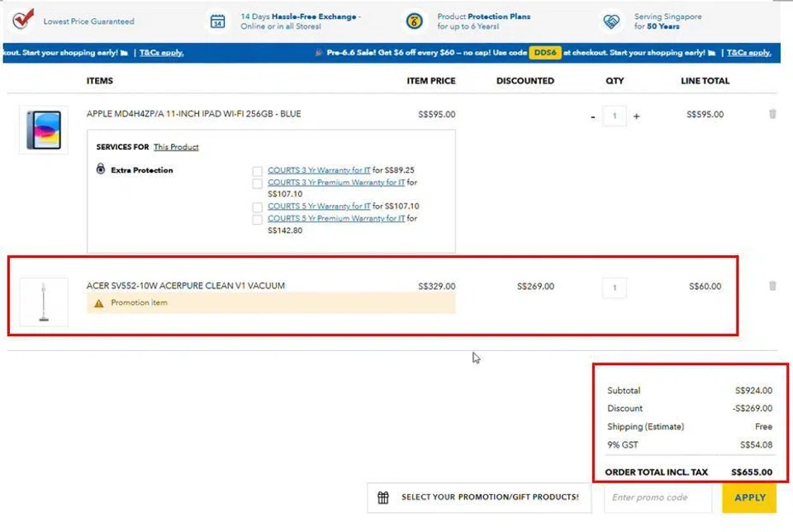Select the COURTS 5 Yr Warranty checkbox
This screenshot has height=532, width=793.
pos(258,207)
